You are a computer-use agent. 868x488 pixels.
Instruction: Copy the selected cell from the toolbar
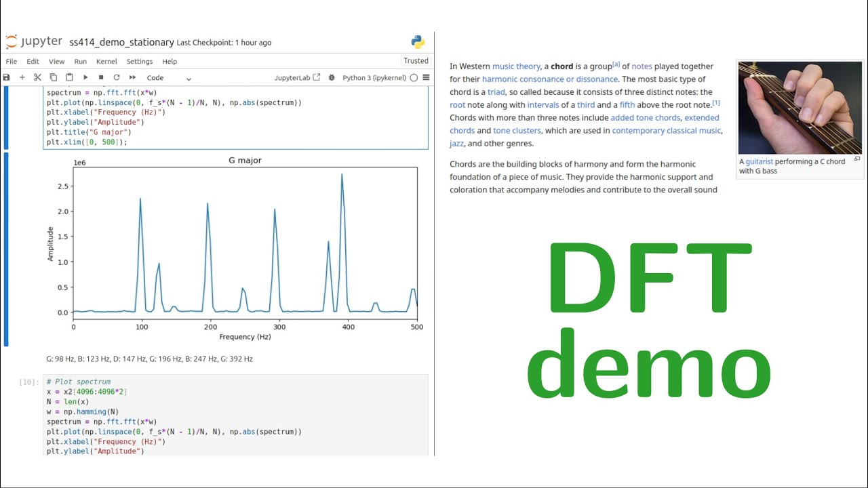point(54,78)
